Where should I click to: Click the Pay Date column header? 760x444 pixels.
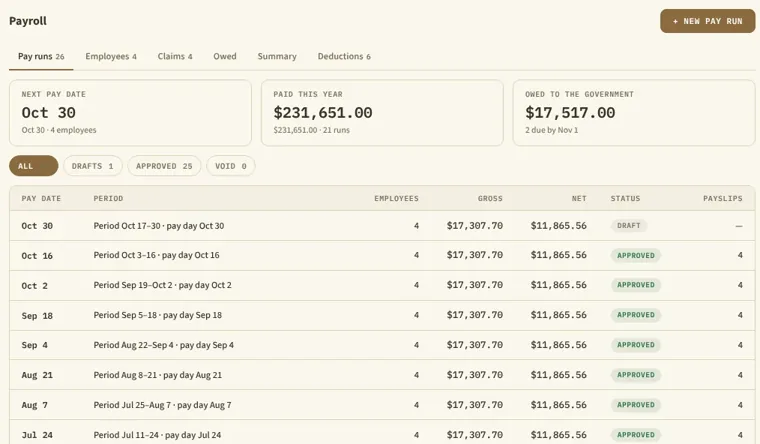pyautogui.click(x=41, y=198)
